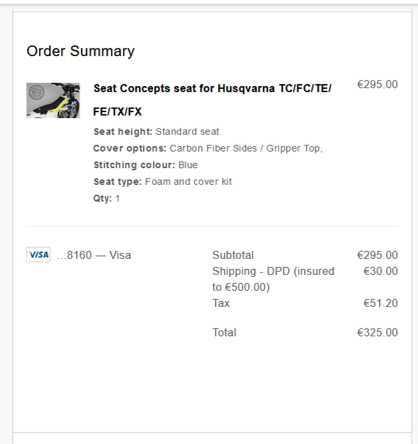Click the Shipping - DPD insured label
The image size is (418, 444).
(273, 279)
